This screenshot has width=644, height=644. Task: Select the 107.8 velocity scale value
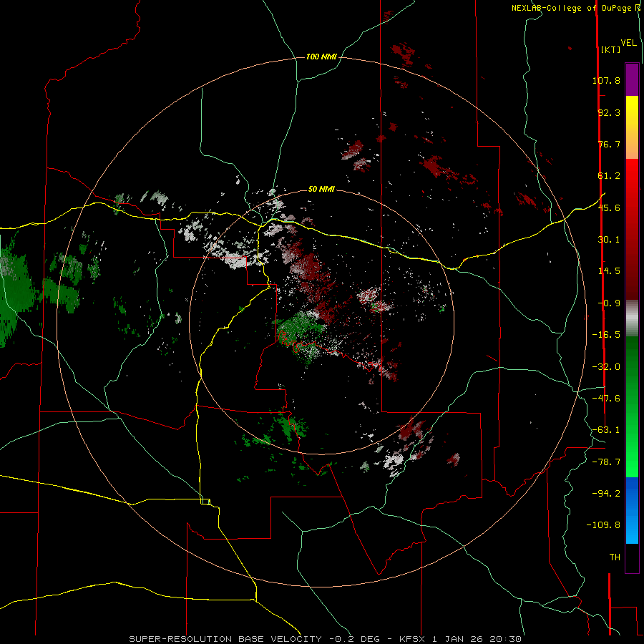(606, 80)
